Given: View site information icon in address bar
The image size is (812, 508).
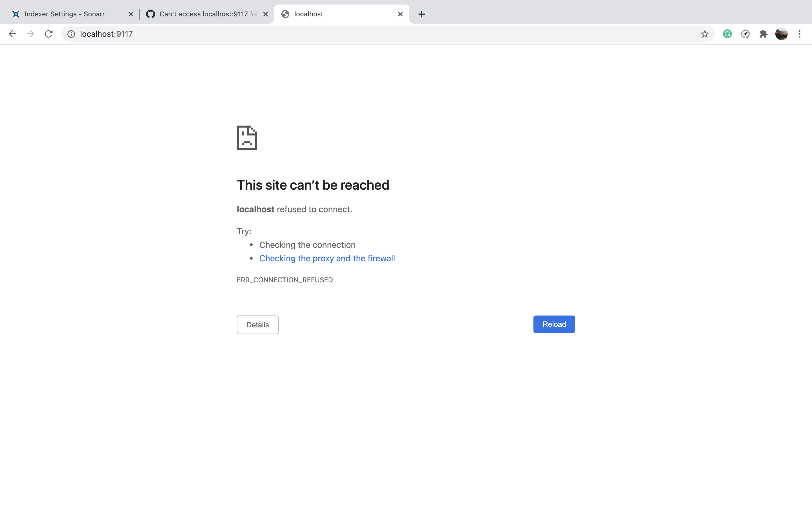Looking at the screenshot, I should click(x=71, y=34).
